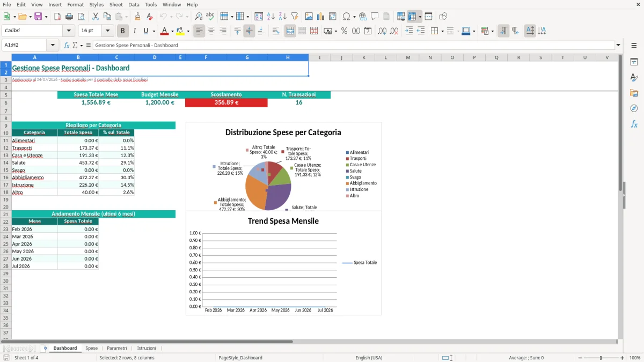Click the Insert Comment icon
The image size is (644, 362).
[x=375, y=17]
